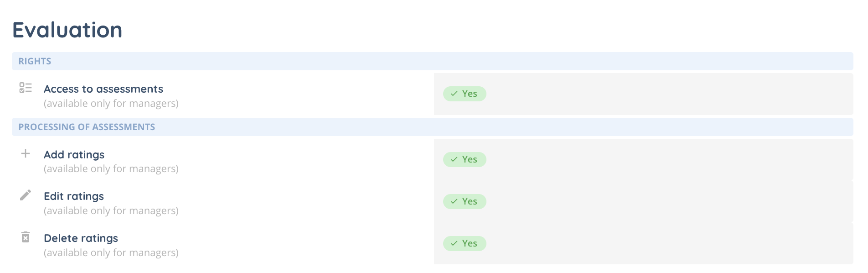
Task: Collapse the RIGHTS section header
Action: pos(35,61)
